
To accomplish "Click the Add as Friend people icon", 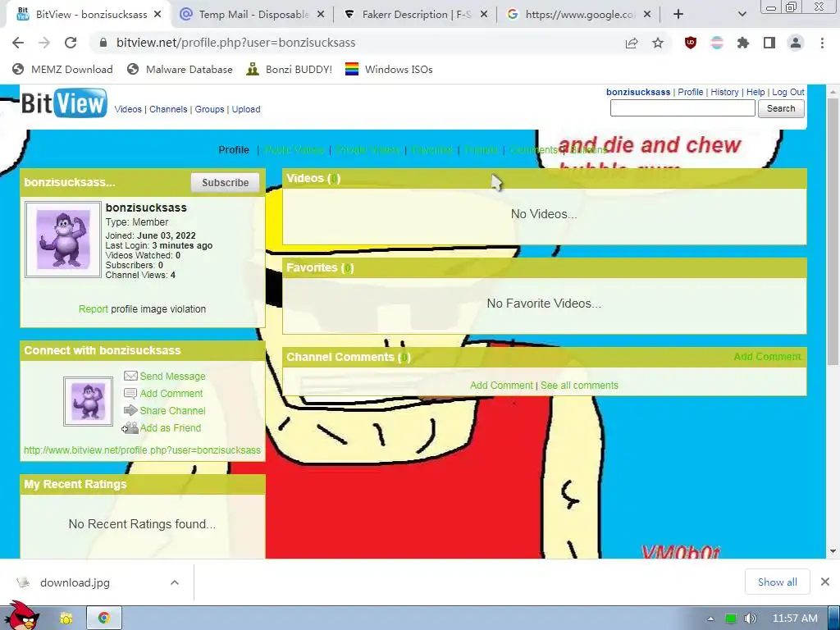I will [x=130, y=427].
